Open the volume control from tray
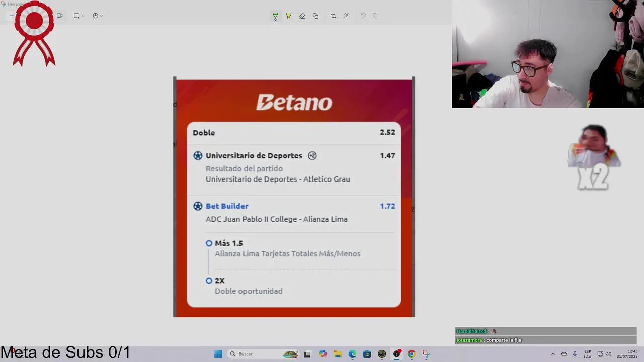This screenshot has width=644, height=362. [x=608, y=354]
